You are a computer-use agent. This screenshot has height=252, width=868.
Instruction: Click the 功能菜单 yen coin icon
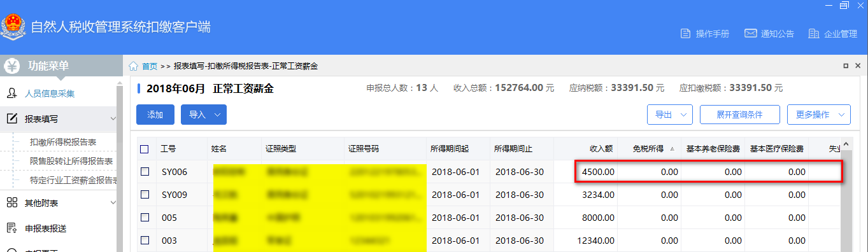pyautogui.click(x=13, y=66)
